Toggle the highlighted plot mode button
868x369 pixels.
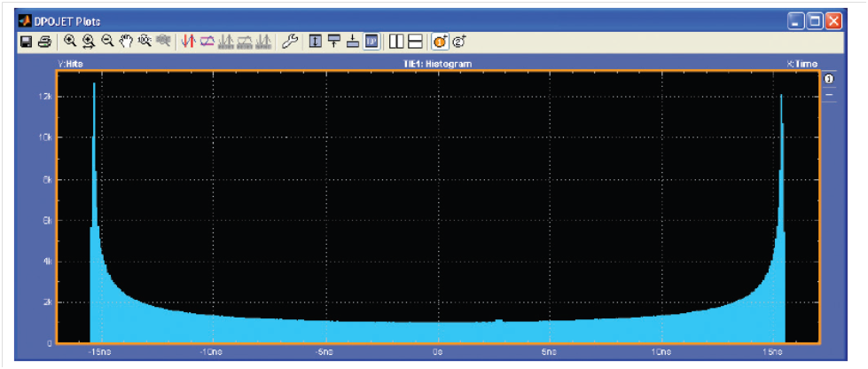pyautogui.click(x=371, y=42)
